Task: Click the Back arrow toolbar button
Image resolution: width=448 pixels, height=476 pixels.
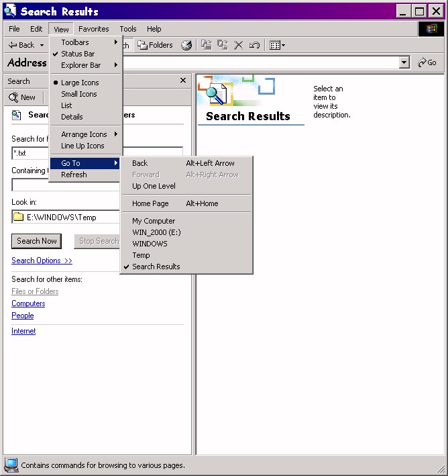Action: 21,45
